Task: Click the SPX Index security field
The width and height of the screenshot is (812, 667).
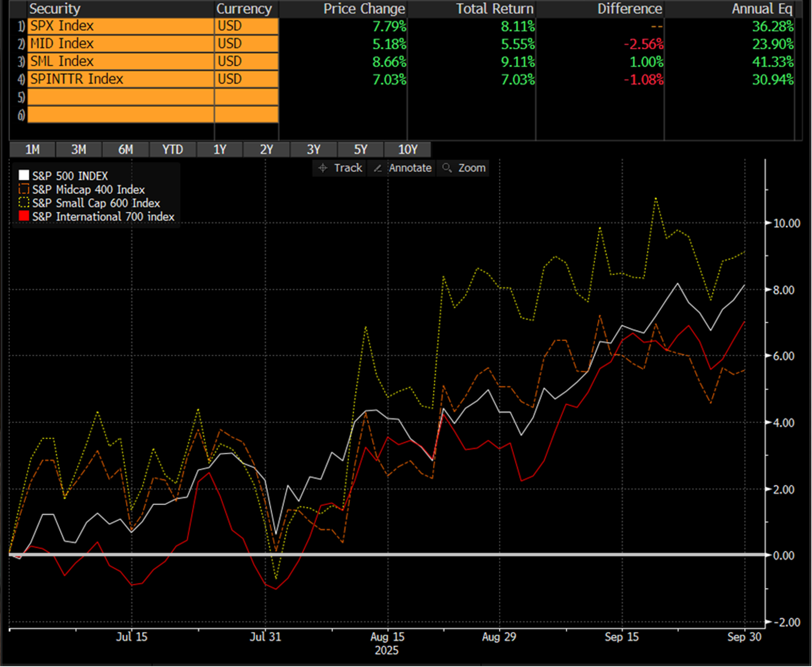Action: click(x=120, y=26)
